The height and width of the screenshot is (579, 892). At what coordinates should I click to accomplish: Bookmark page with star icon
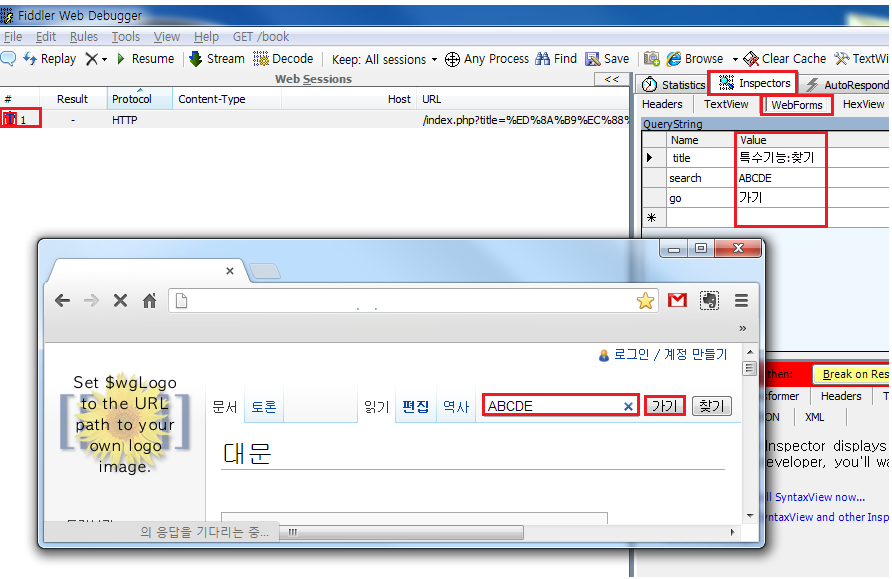click(x=645, y=300)
